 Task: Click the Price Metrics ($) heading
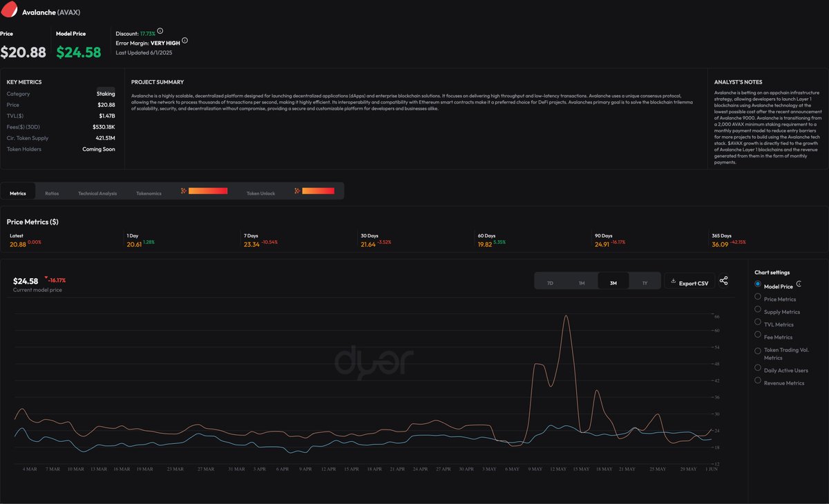pyautogui.click(x=32, y=222)
